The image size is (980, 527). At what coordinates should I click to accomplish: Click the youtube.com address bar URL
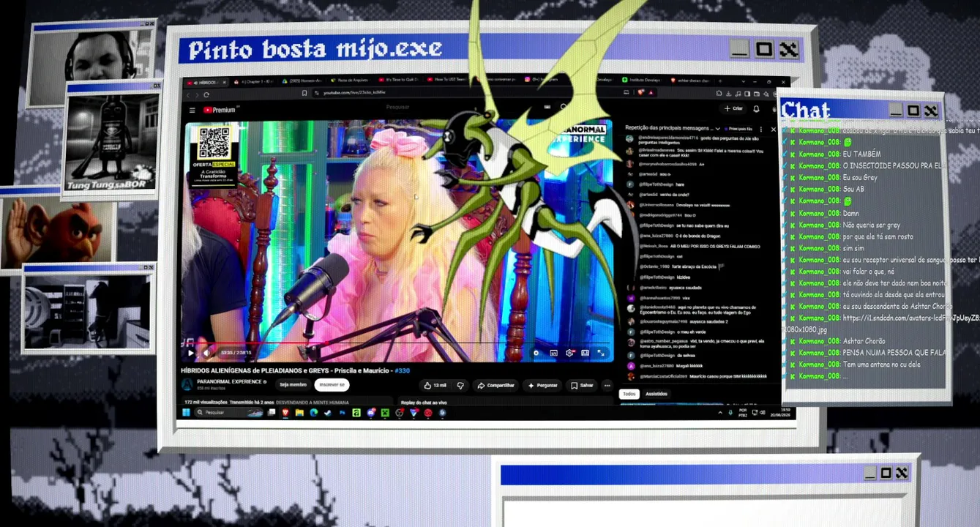(354, 93)
